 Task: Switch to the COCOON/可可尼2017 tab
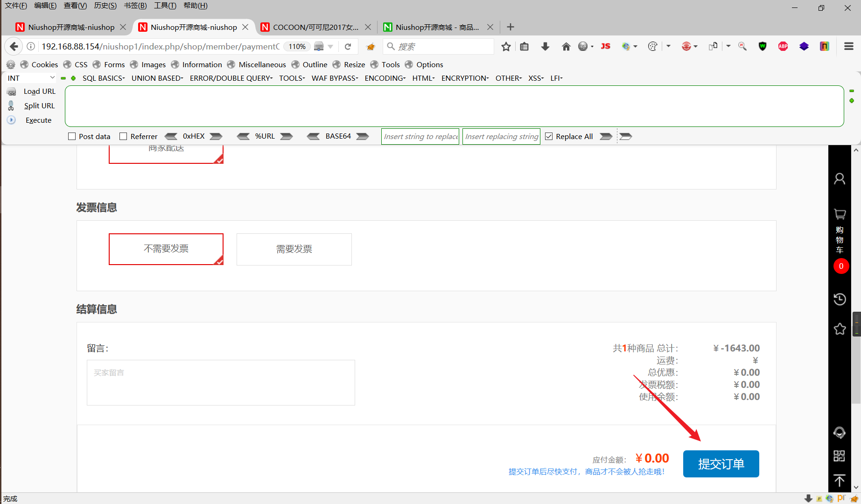[316, 27]
